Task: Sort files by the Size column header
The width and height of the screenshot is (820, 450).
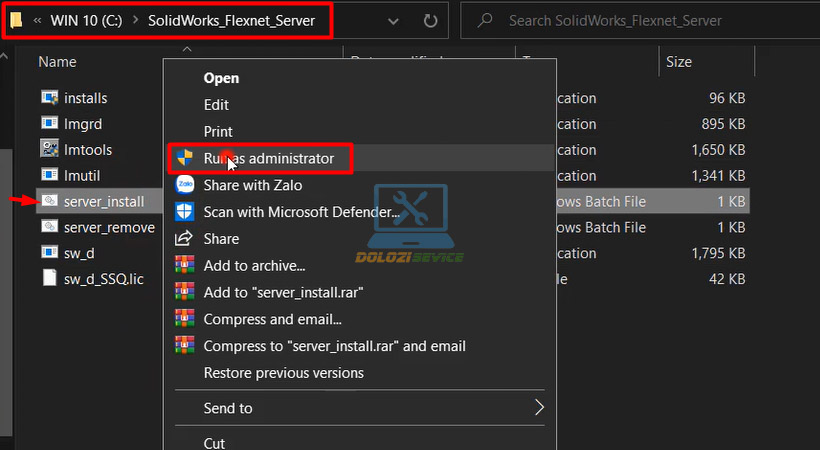Action: coord(678,62)
